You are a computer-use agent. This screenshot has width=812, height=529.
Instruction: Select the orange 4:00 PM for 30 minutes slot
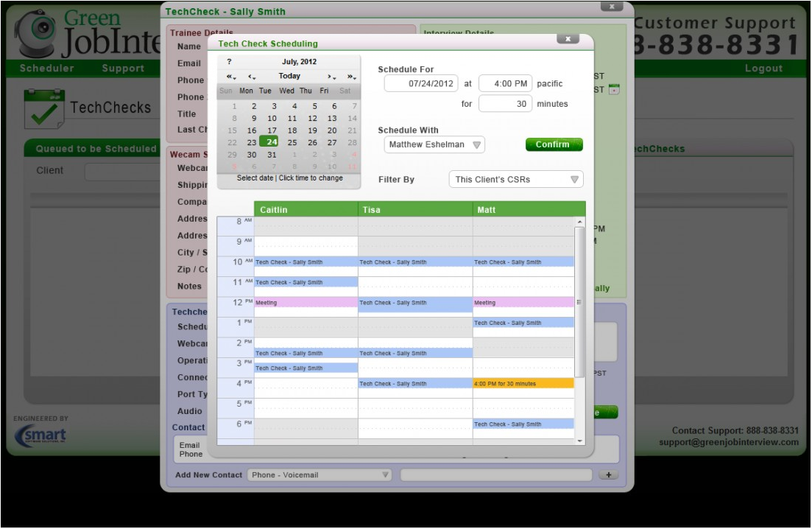point(523,383)
